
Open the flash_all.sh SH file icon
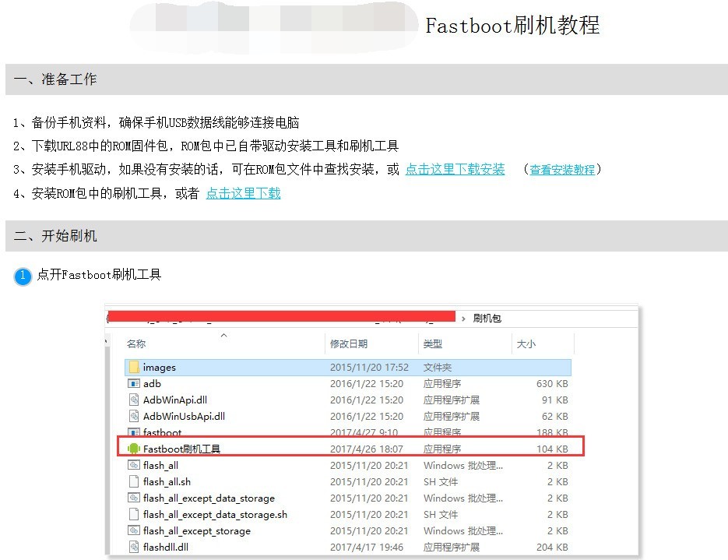[x=133, y=481]
